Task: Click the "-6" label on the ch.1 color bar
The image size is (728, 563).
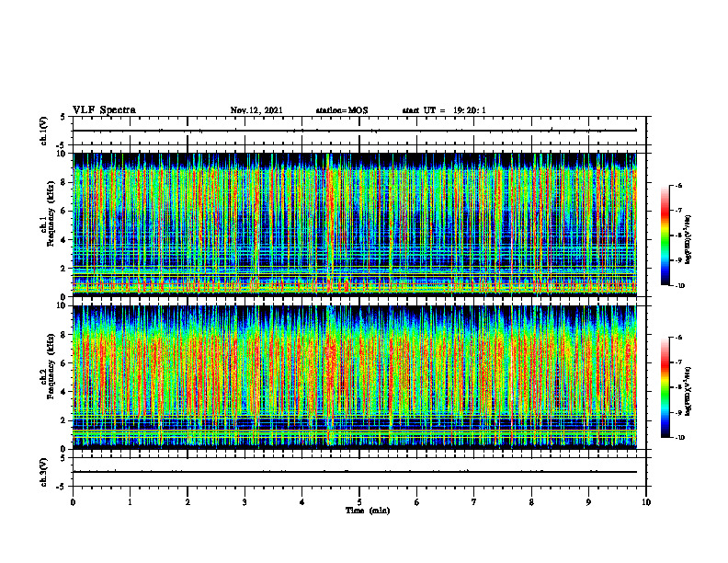Action: pyautogui.click(x=678, y=185)
